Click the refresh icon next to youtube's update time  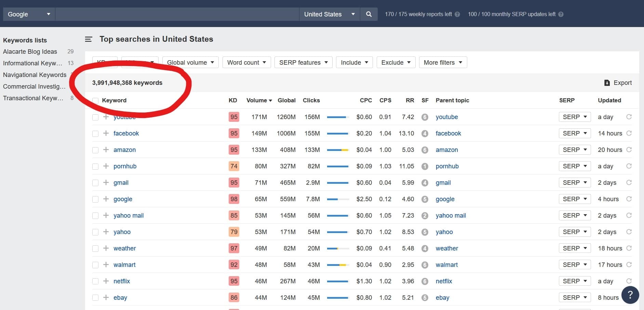click(629, 117)
